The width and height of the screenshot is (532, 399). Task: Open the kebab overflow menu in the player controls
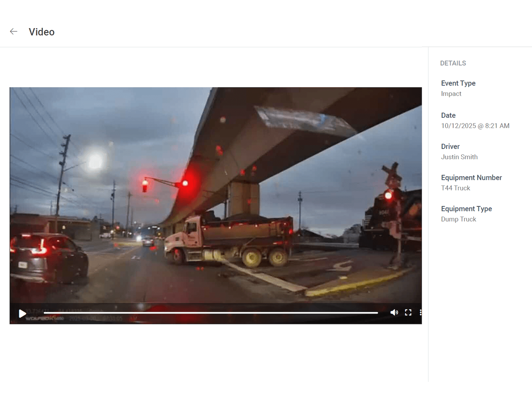pyautogui.click(x=421, y=312)
